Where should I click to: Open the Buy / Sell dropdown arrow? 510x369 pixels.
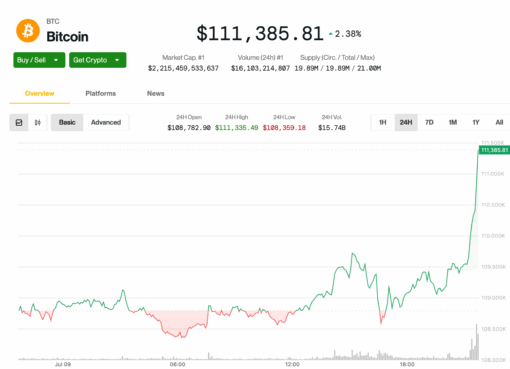[x=56, y=60]
